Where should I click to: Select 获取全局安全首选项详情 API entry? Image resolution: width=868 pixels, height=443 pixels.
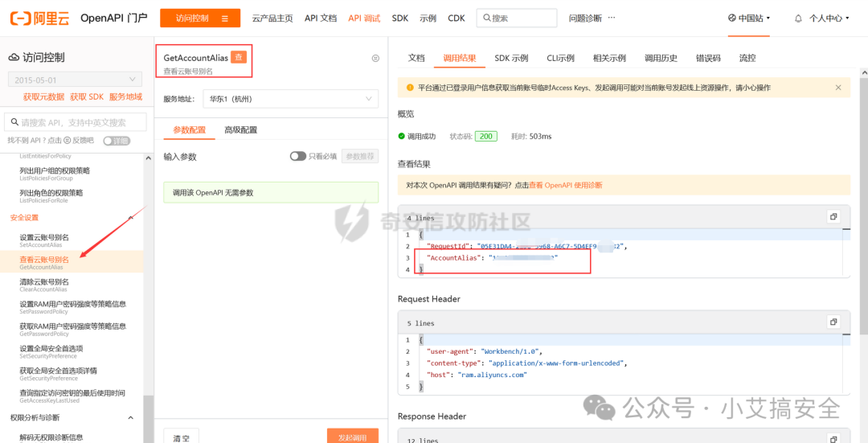(x=72, y=373)
